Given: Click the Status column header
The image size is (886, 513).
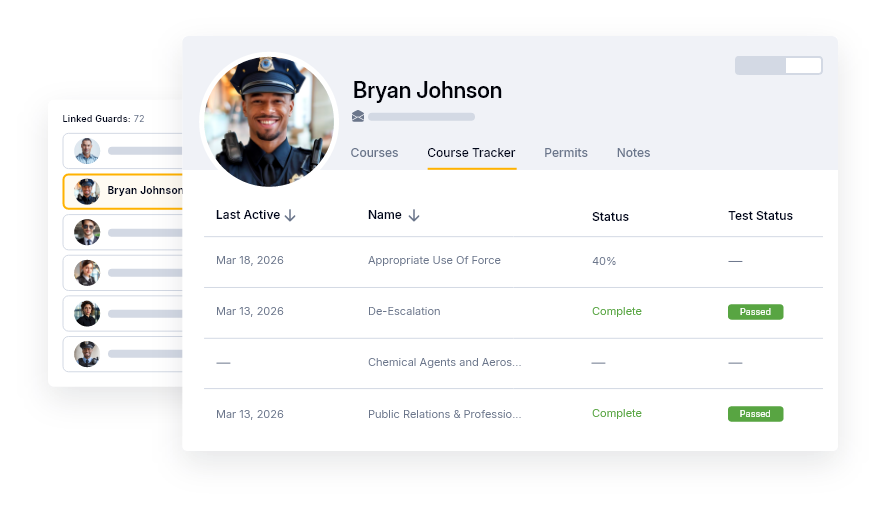Looking at the screenshot, I should (610, 216).
